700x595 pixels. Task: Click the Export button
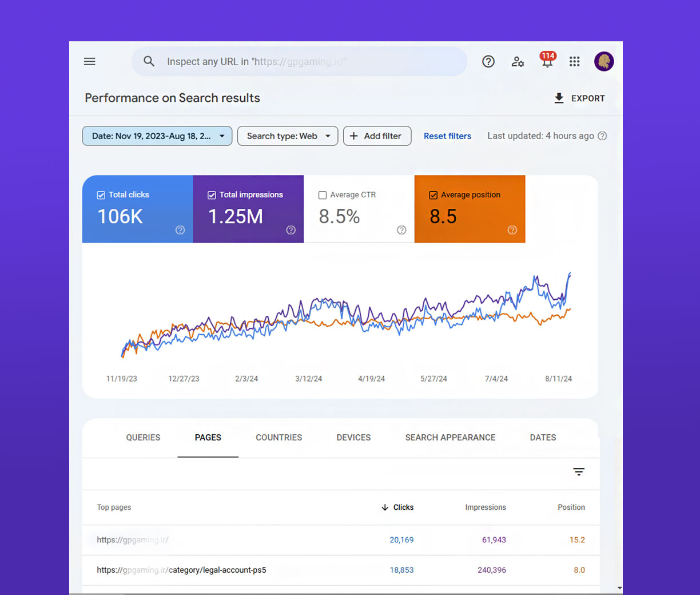[579, 98]
